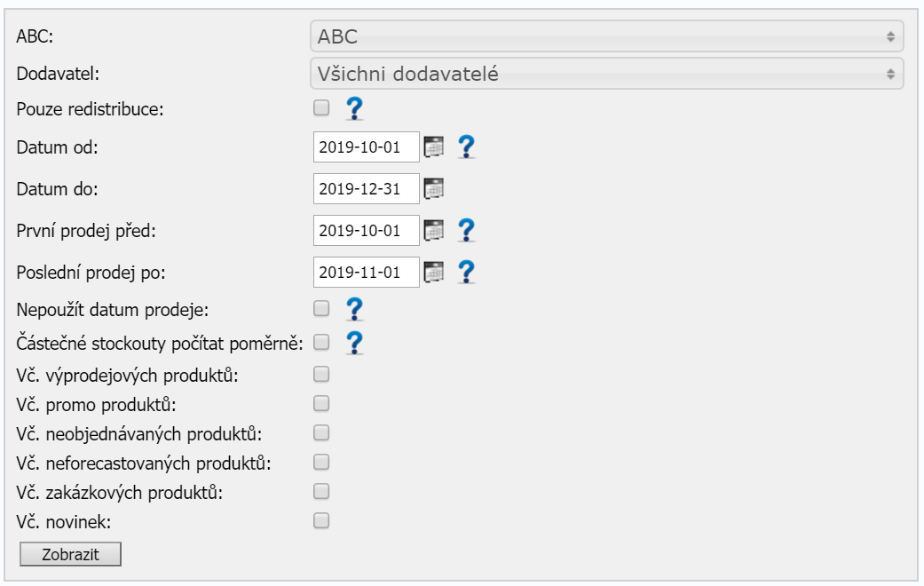Show help for Poslední prodej po
The image size is (924, 586).
click(x=467, y=272)
